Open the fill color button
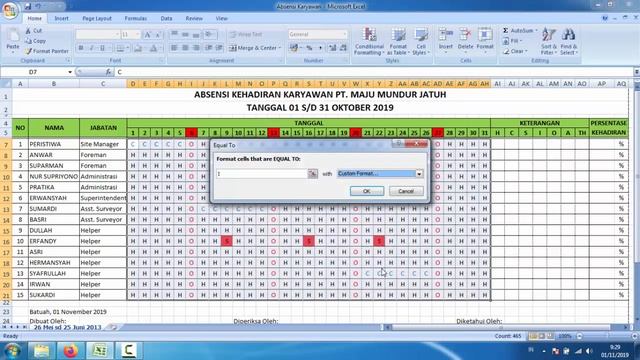This screenshot has width=640, height=360. [x=138, y=48]
